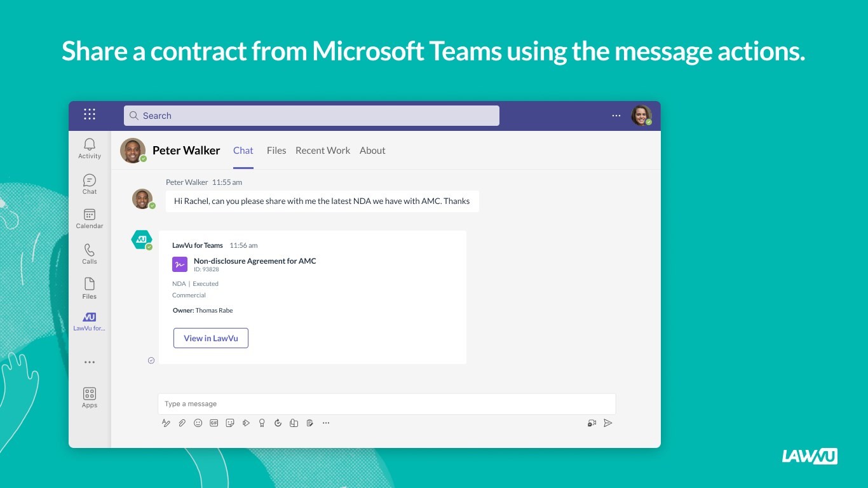
Task: Click the sent status checkmark by the card
Action: click(151, 360)
